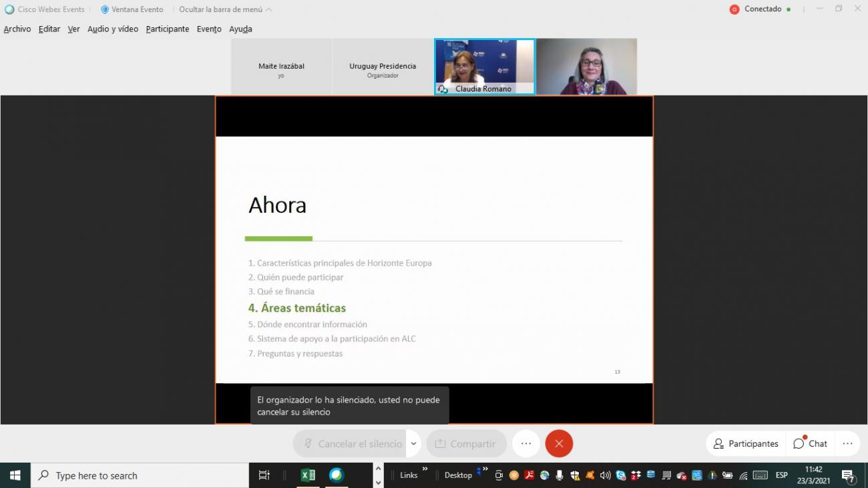Screen dimensions: 868x488
Task: Click slide item '2. Quién puede participar'
Action: click(x=296, y=277)
